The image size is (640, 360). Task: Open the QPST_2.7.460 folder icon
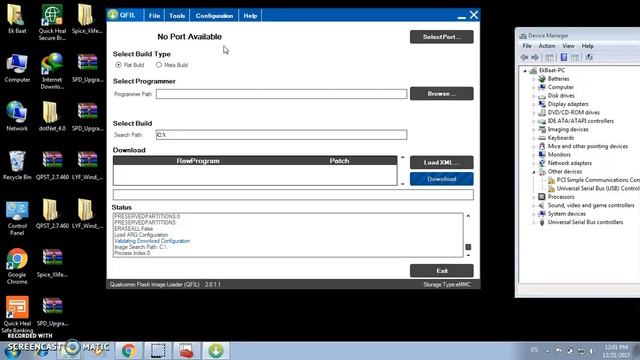(51, 214)
